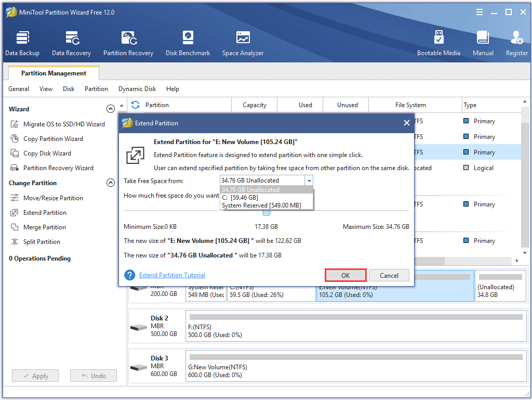Close the Extend Partition dialog
This screenshot has width=532, height=400.
(x=406, y=123)
